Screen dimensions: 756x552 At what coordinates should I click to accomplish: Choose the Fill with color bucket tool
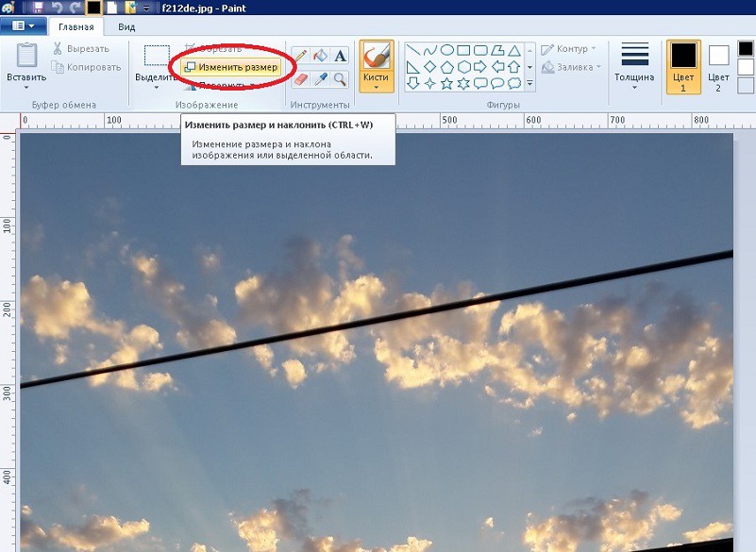pos(320,57)
